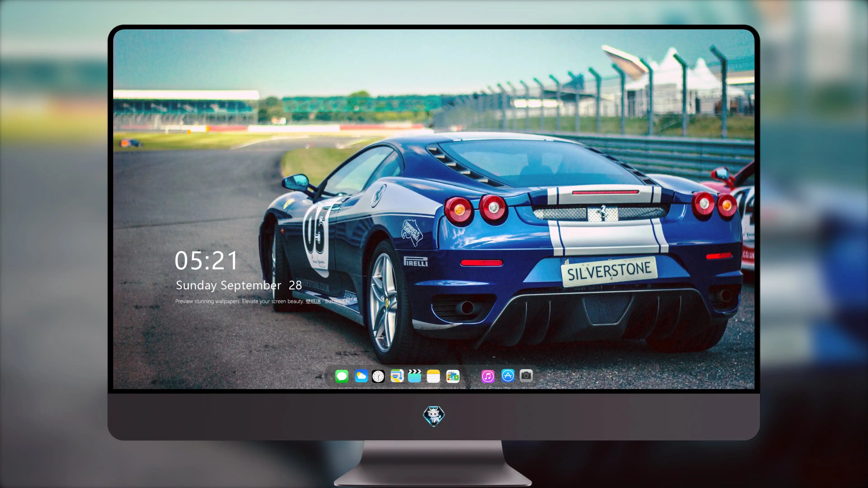
Task: Click the dragon logo on monitor chin
Action: [x=434, y=416]
